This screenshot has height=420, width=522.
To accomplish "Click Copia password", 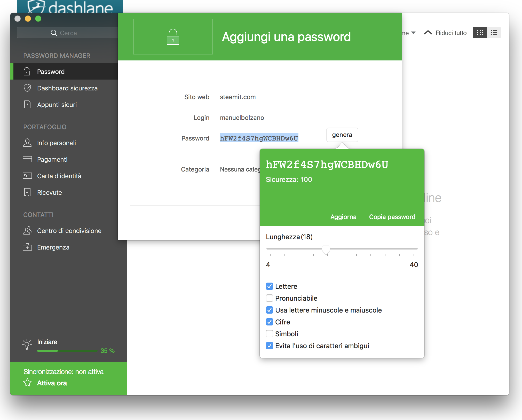I will pos(392,217).
